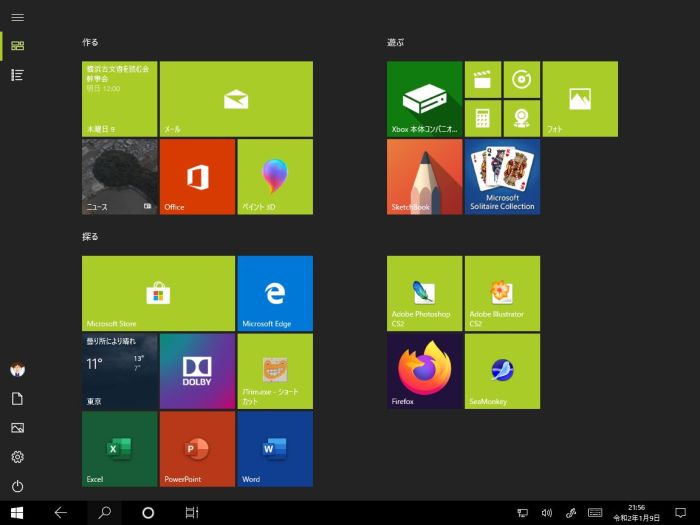Viewport: 700px width, 525px height.
Task: Open Dolby app tile
Action: (196, 371)
